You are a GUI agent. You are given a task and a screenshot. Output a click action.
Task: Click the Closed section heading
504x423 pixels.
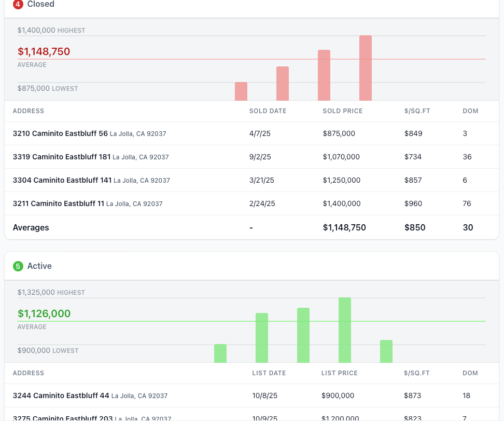coord(40,4)
